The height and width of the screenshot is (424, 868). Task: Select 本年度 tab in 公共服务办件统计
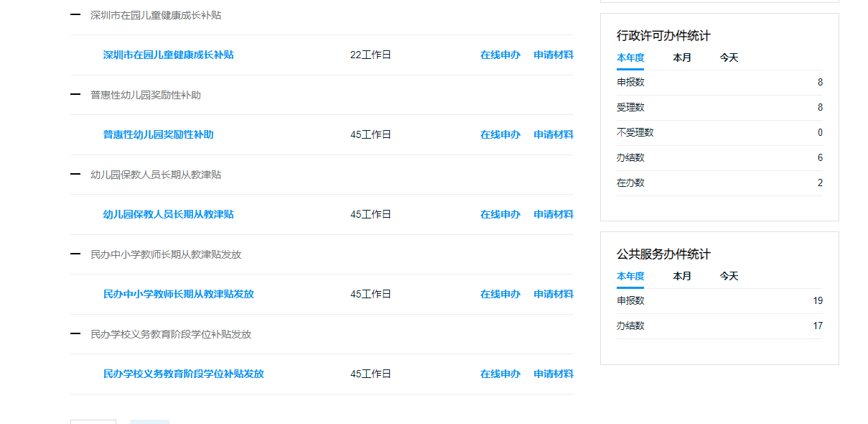tap(630, 276)
